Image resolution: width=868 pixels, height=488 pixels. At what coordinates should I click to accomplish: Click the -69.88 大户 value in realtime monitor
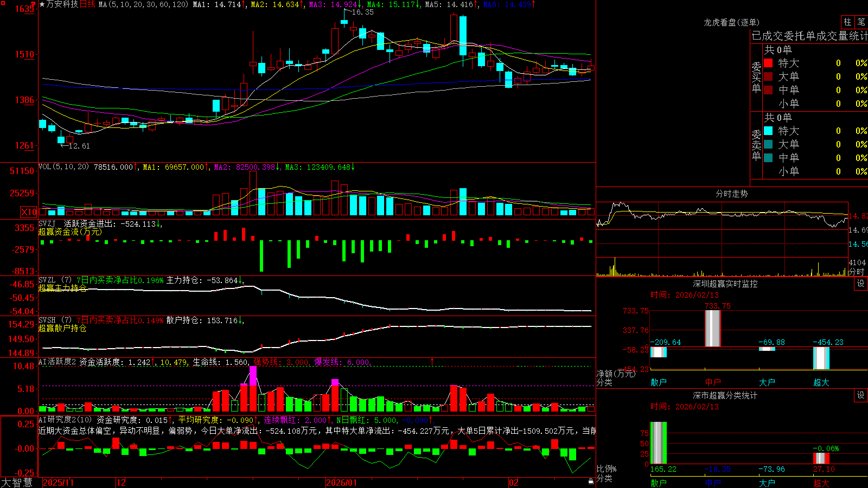tap(771, 342)
